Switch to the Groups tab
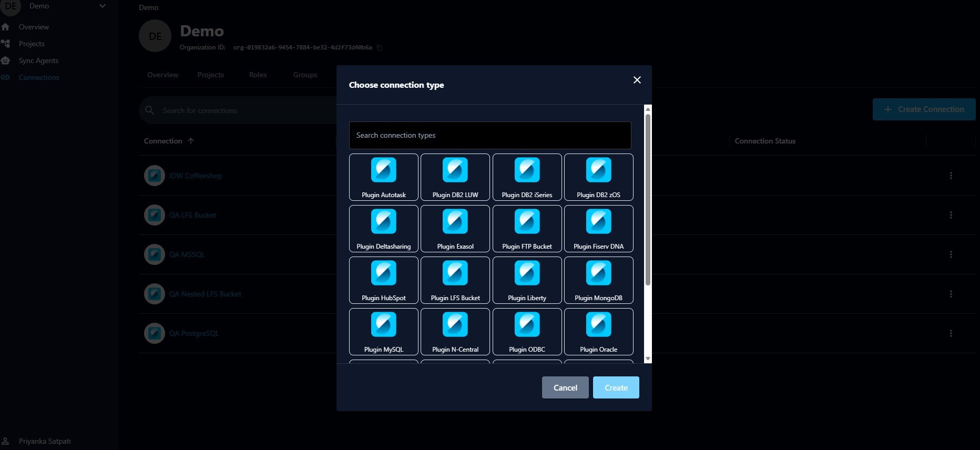The image size is (980, 450). (305, 75)
